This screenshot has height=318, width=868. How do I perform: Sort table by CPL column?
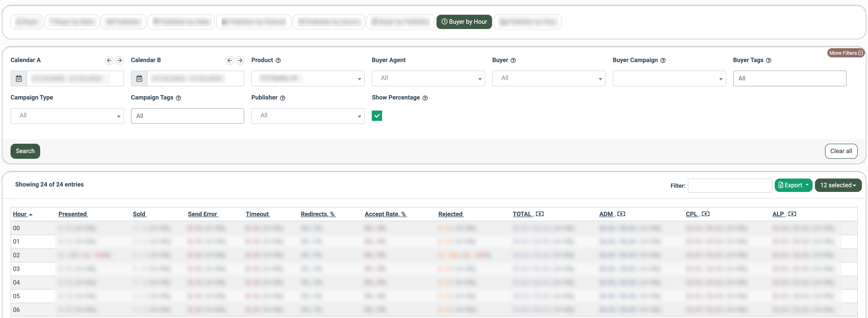(692, 214)
